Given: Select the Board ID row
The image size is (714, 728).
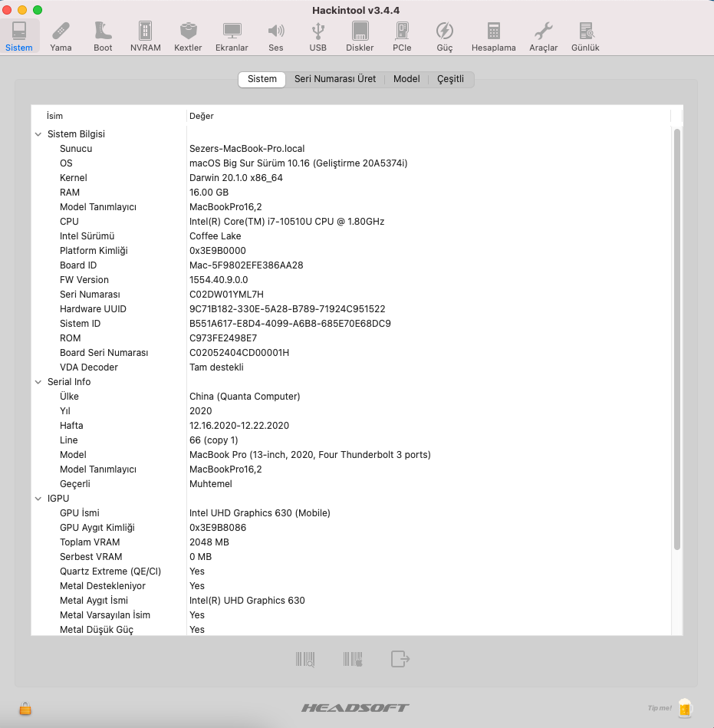Looking at the screenshot, I should click(351, 265).
